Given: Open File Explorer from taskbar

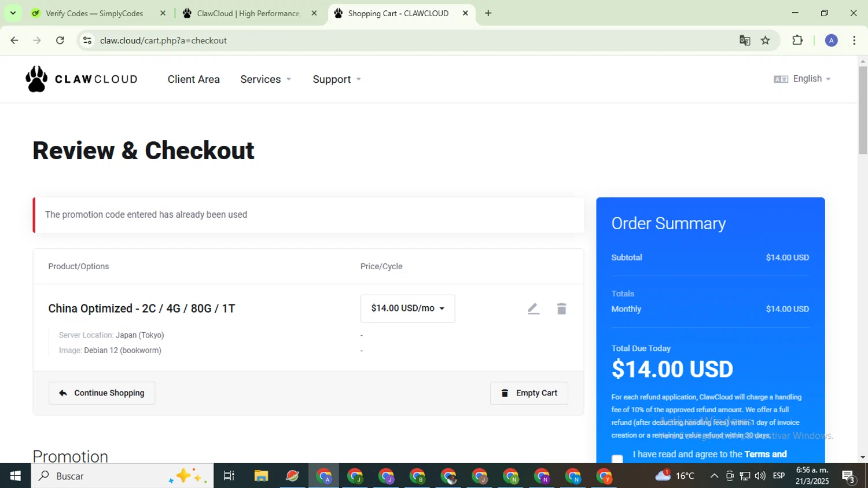Looking at the screenshot, I should tap(261, 476).
